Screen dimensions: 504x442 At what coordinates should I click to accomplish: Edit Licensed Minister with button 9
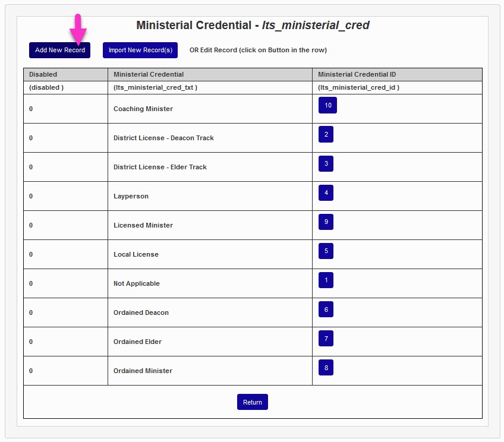point(326,222)
